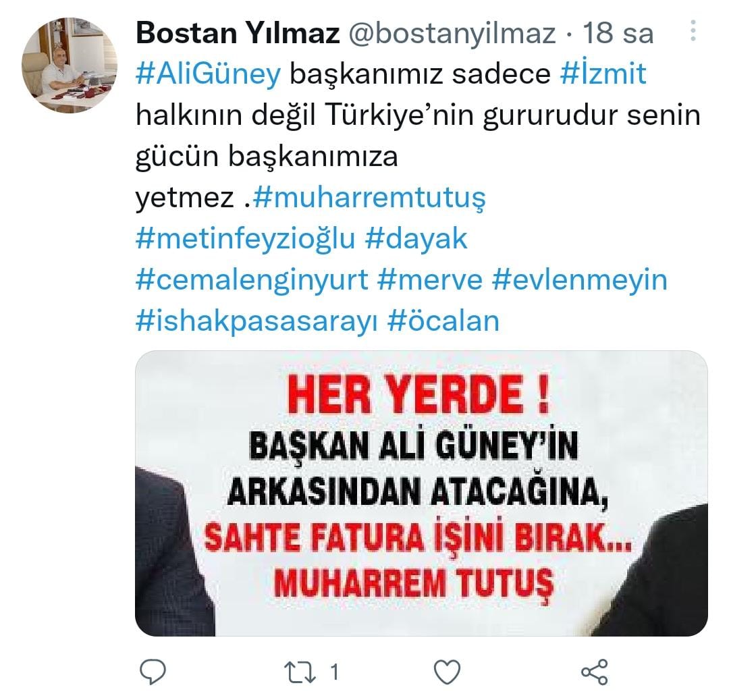729x700 pixels.
Task: Open the three-dot more options menu
Action: coord(693,30)
